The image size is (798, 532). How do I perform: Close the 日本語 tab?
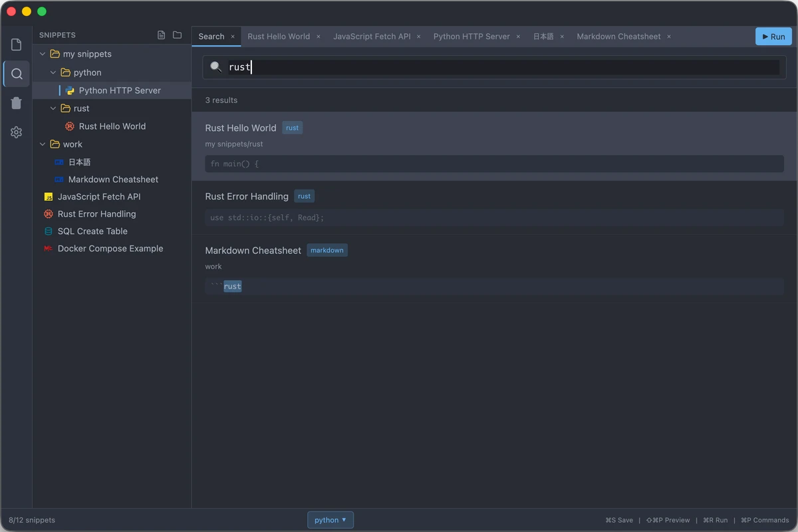(562, 37)
